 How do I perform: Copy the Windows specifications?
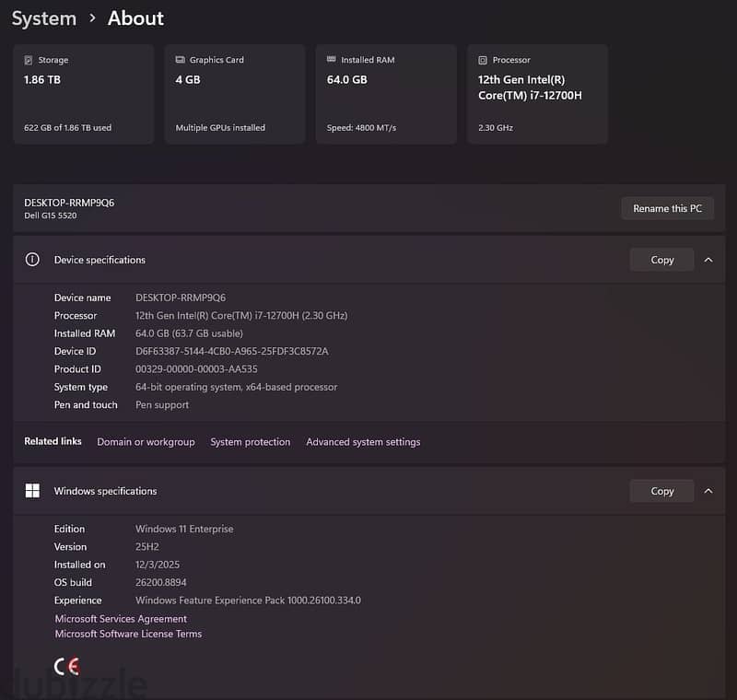(x=661, y=491)
